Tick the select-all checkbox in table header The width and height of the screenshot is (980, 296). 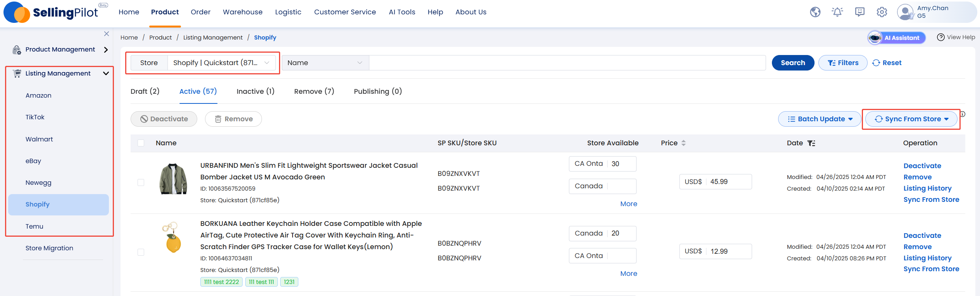click(x=141, y=143)
